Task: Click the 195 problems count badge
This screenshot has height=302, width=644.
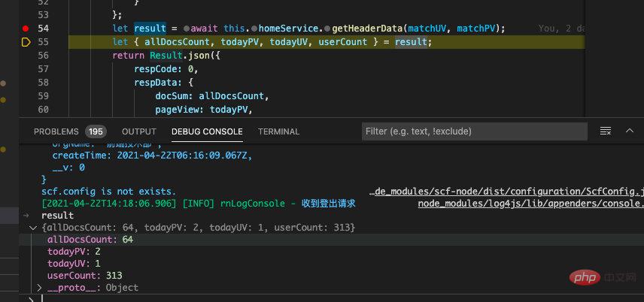Action: (x=96, y=131)
